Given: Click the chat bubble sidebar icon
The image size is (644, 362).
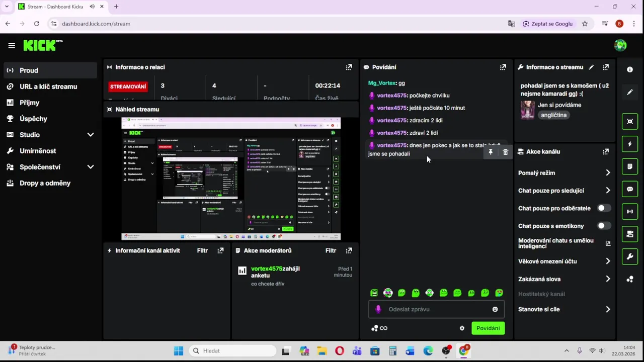Looking at the screenshot, I should click(630, 189).
